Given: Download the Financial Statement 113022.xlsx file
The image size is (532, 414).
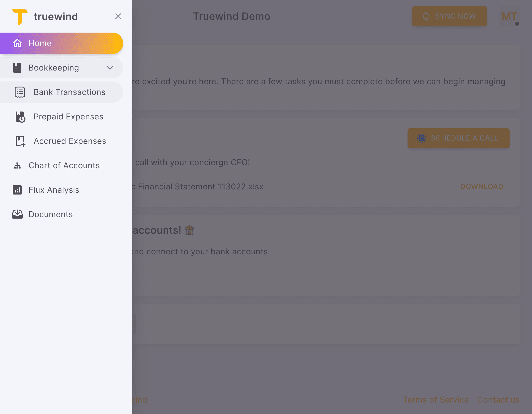Looking at the screenshot, I should [x=481, y=186].
